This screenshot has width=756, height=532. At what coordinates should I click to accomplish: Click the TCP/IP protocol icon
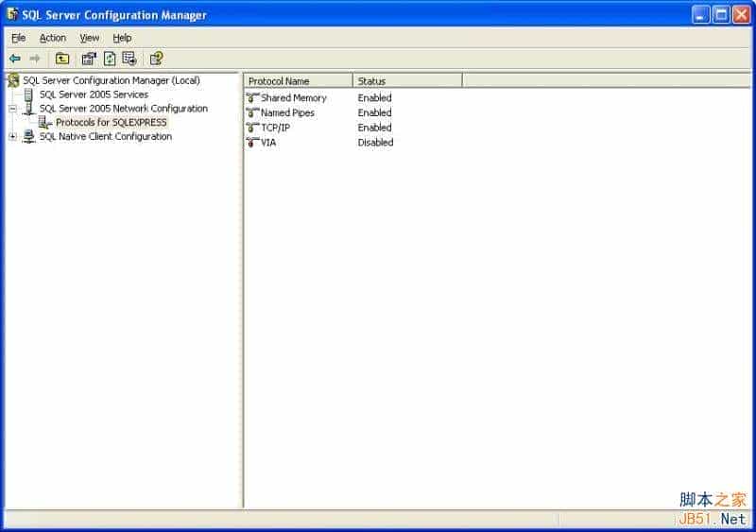[252, 128]
